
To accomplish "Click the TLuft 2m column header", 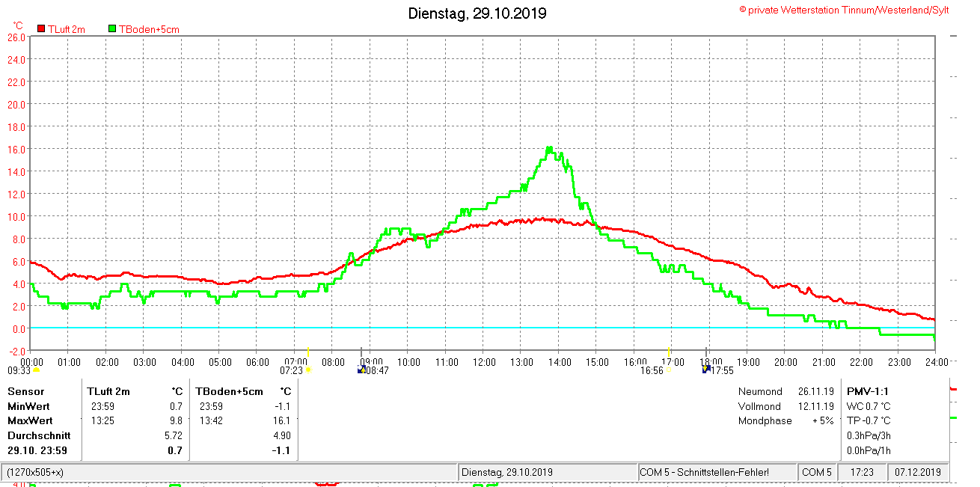I will pyautogui.click(x=108, y=391).
